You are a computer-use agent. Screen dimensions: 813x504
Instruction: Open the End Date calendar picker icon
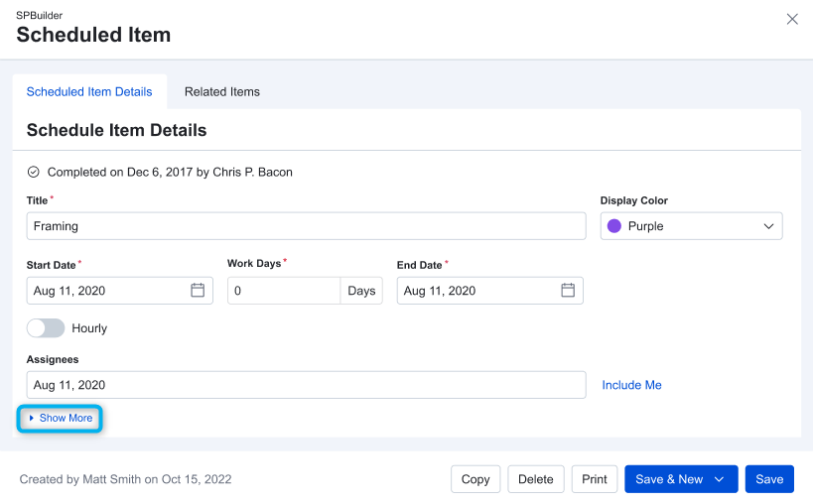point(568,290)
